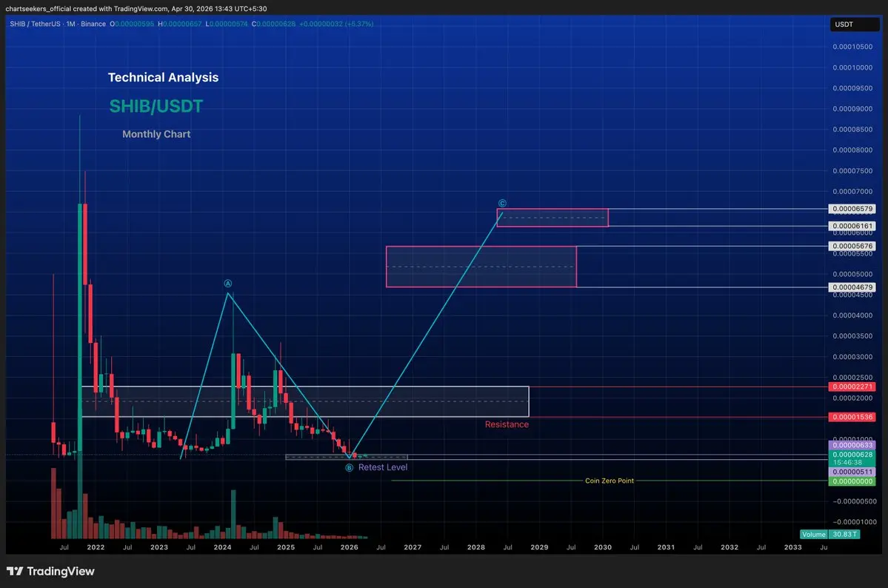Select the 0.00006161 price label
Image resolution: width=888 pixels, height=588 pixels.
pos(852,226)
